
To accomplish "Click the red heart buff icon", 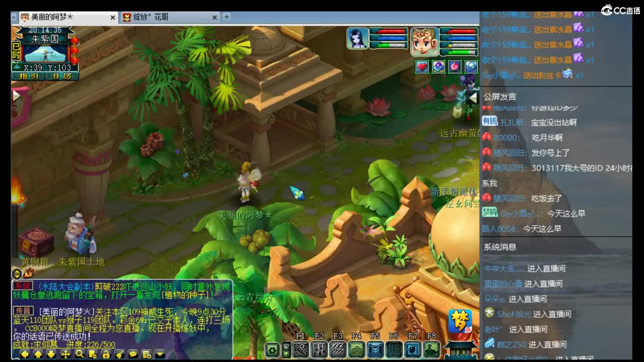I will point(422,66).
